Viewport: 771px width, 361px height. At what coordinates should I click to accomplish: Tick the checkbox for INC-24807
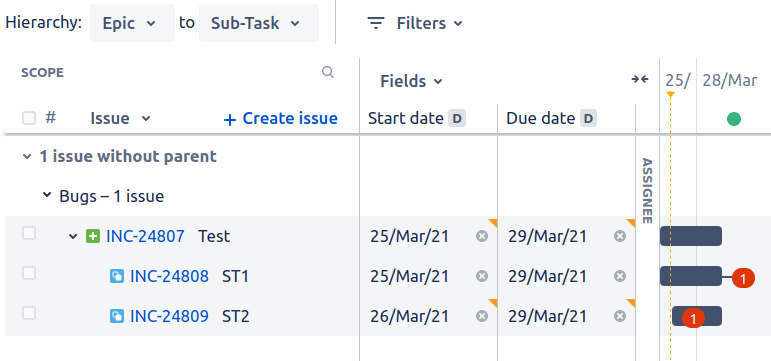coord(29,233)
